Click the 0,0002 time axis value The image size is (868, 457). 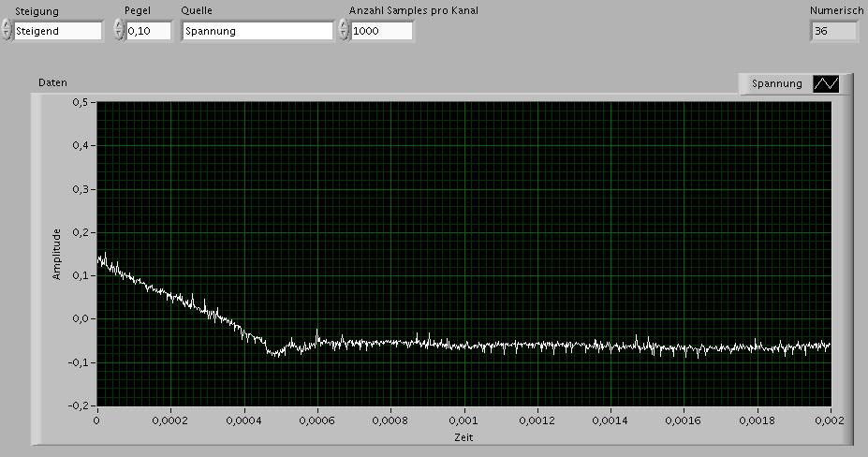[169, 420]
